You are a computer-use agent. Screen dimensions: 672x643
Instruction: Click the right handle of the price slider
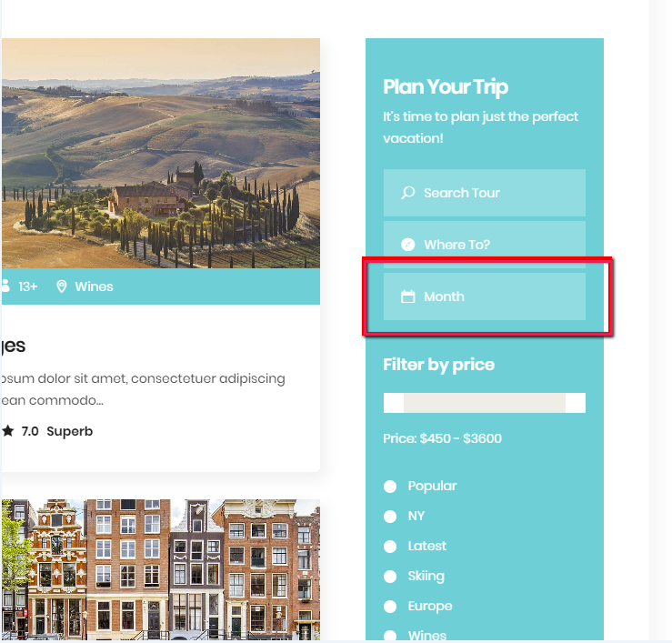point(576,403)
